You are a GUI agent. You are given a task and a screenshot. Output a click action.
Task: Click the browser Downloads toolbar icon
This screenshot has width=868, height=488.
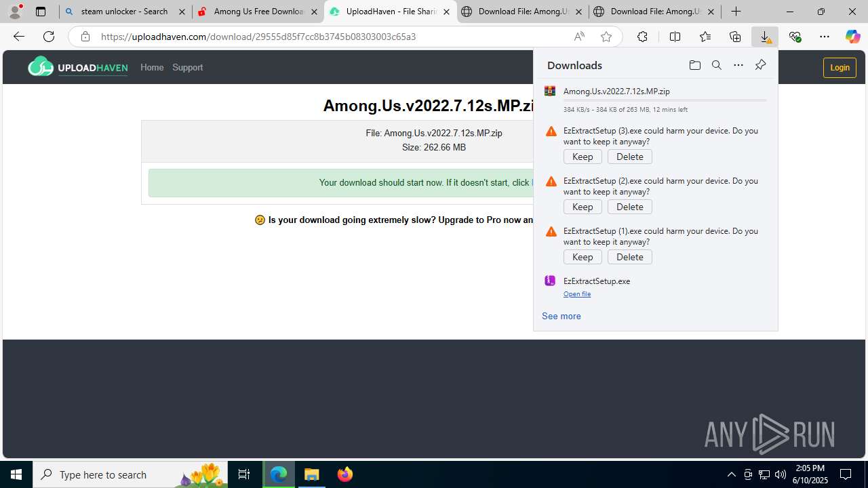(x=765, y=37)
